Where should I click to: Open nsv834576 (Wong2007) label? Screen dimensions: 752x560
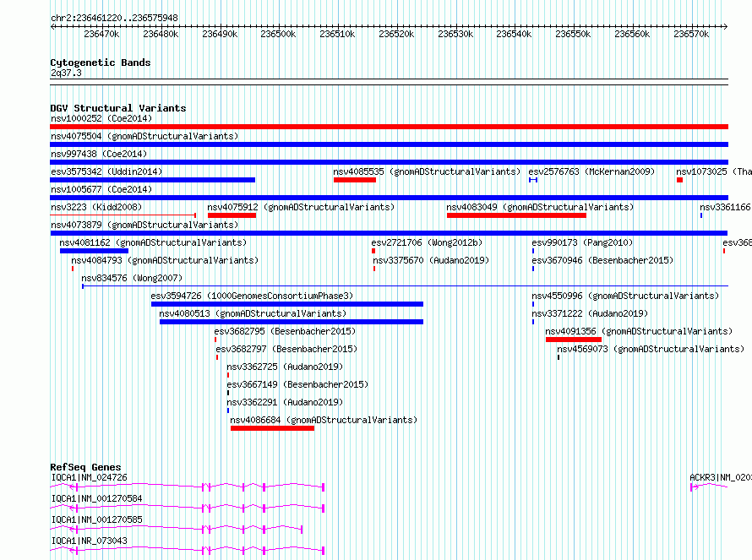click(x=132, y=278)
